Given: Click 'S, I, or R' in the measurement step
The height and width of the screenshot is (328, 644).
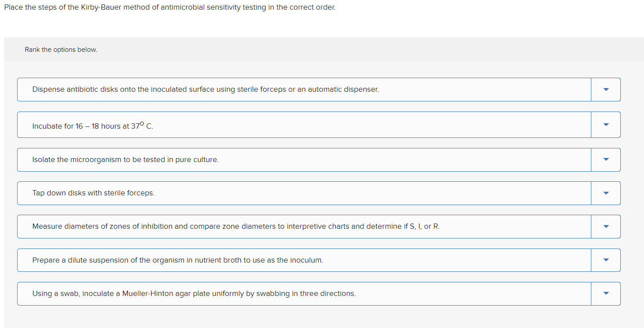Looking at the screenshot, I should coord(424,227).
